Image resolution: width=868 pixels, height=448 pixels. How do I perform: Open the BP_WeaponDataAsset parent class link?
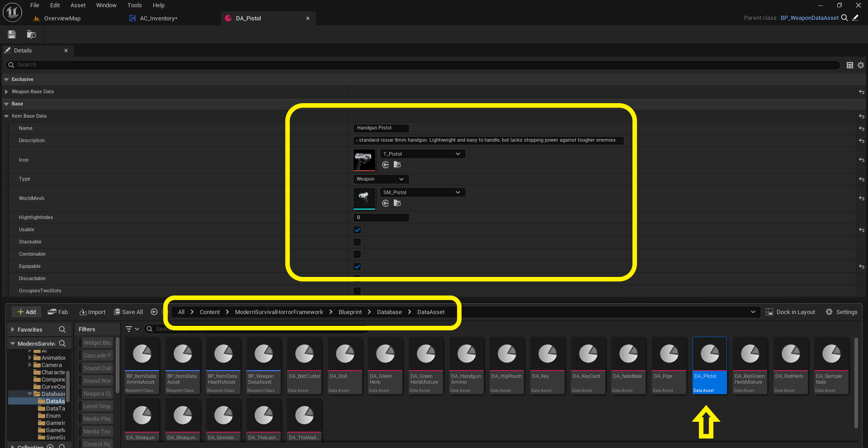click(x=809, y=18)
